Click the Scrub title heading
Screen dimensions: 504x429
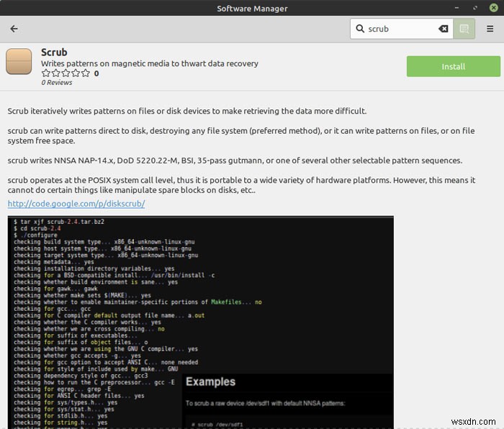54,53
